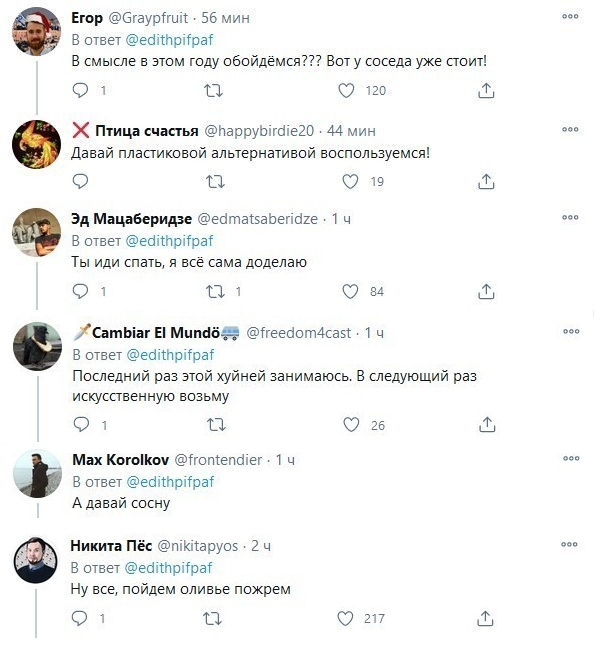
Task: Open the Эд Мацаберидзе profile name
Action: coord(131,219)
